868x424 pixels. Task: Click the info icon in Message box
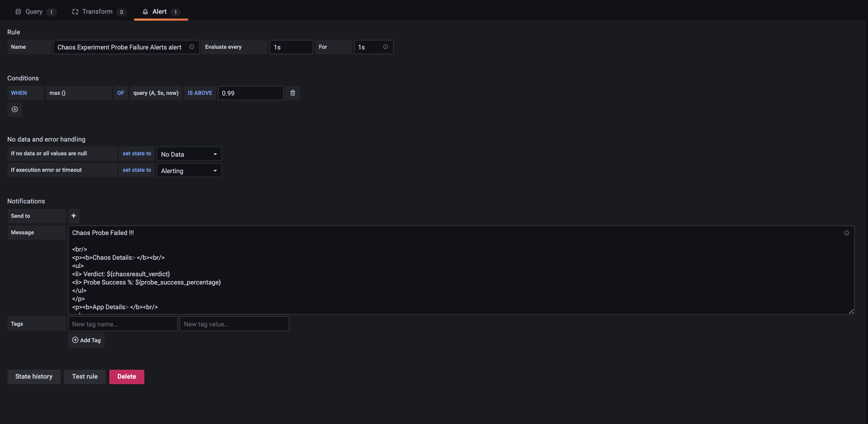847,233
